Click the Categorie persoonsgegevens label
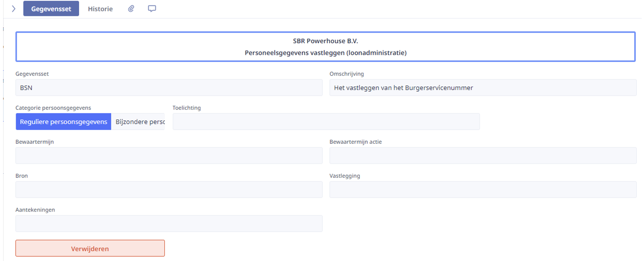 pos(53,108)
